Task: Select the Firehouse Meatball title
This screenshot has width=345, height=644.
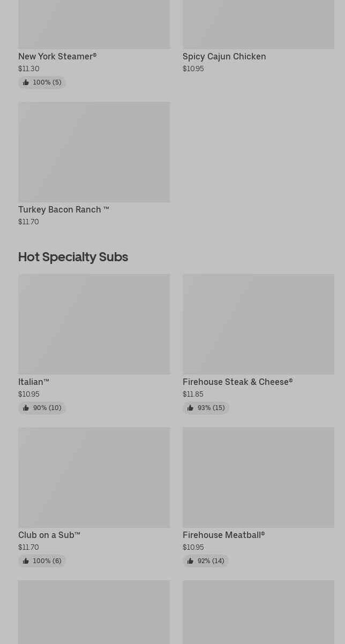Action: tap(223, 535)
